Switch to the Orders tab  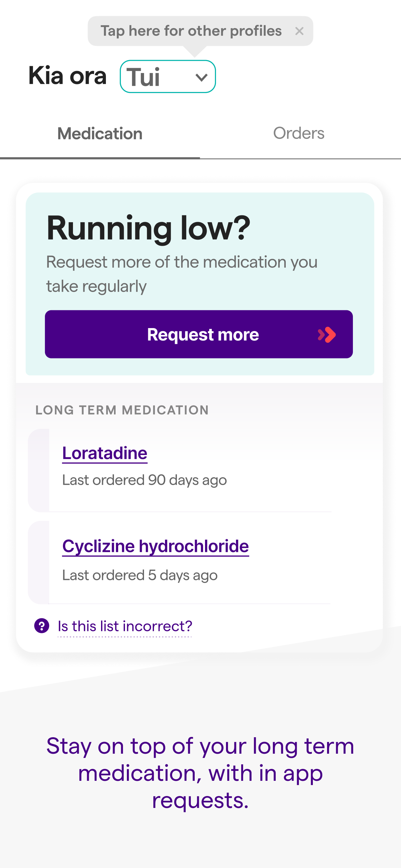pyautogui.click(x=298, y=133)
